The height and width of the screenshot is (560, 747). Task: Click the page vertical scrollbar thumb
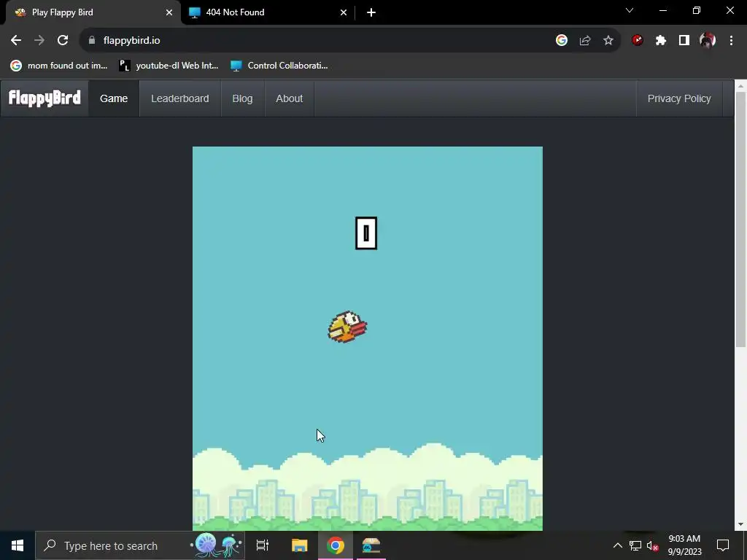point(740,219)
